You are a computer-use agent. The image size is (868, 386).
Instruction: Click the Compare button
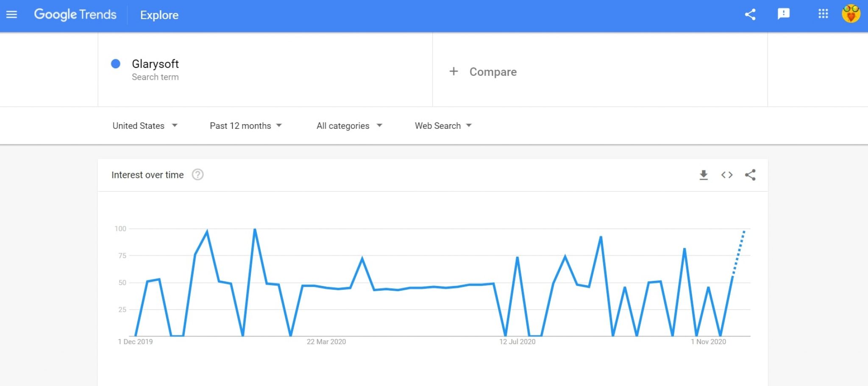(483, 72)
